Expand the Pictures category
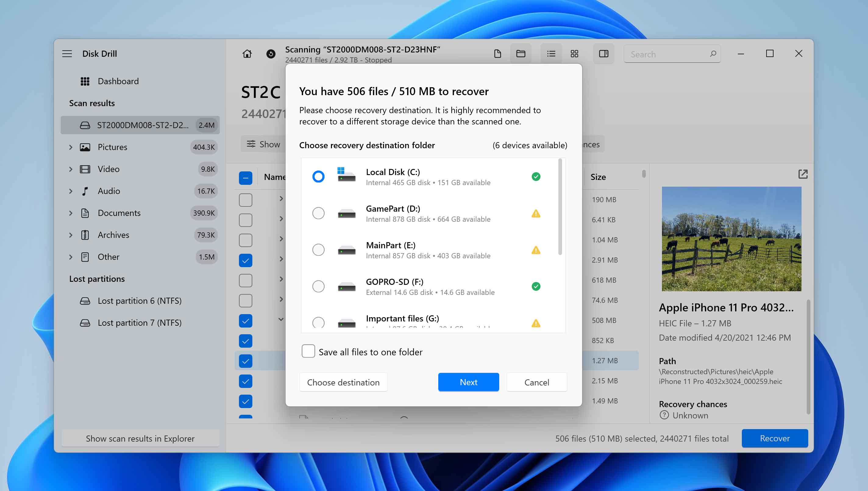Screen dimensions: 868x491 tap(71, 147)
